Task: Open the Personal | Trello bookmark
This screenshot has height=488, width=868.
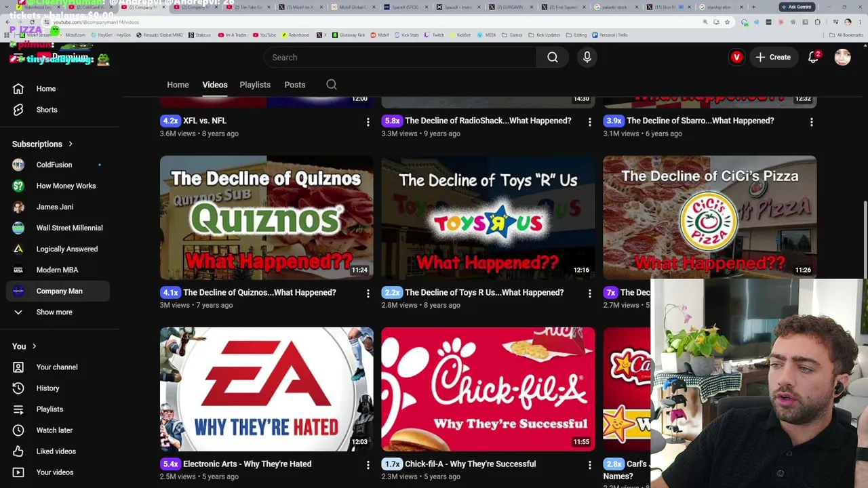Action: (x=610, y=35)
